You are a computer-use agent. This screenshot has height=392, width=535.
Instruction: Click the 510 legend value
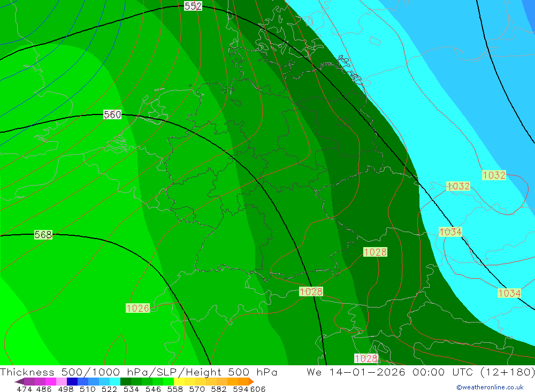click(x=87, y=389)
